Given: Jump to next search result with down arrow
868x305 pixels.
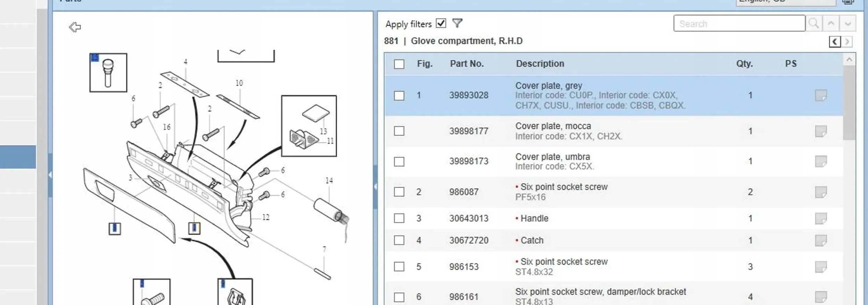Looking at the screenshot, I should coord(848,24).
